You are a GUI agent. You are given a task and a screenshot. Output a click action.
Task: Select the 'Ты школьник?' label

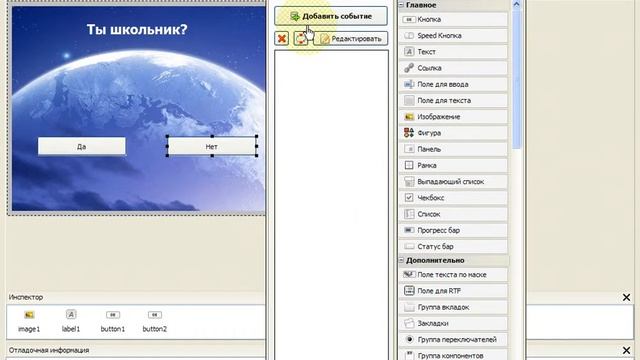(137, 29)
